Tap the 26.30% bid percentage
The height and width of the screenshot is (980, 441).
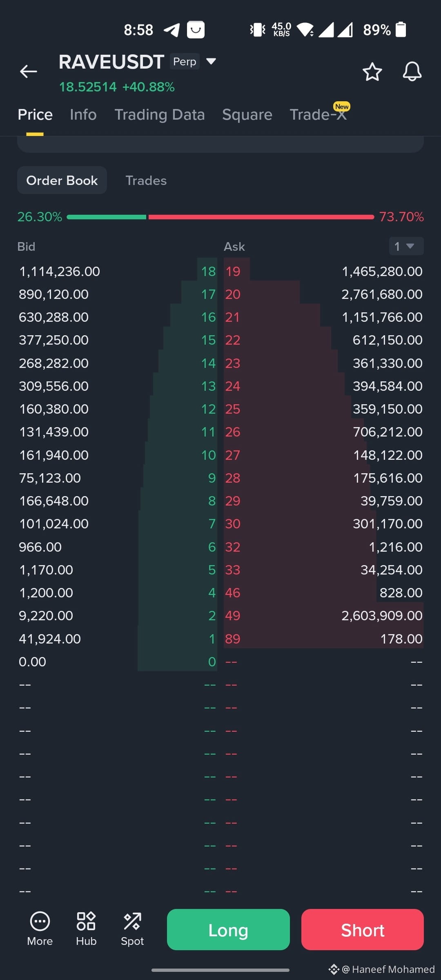40,217
